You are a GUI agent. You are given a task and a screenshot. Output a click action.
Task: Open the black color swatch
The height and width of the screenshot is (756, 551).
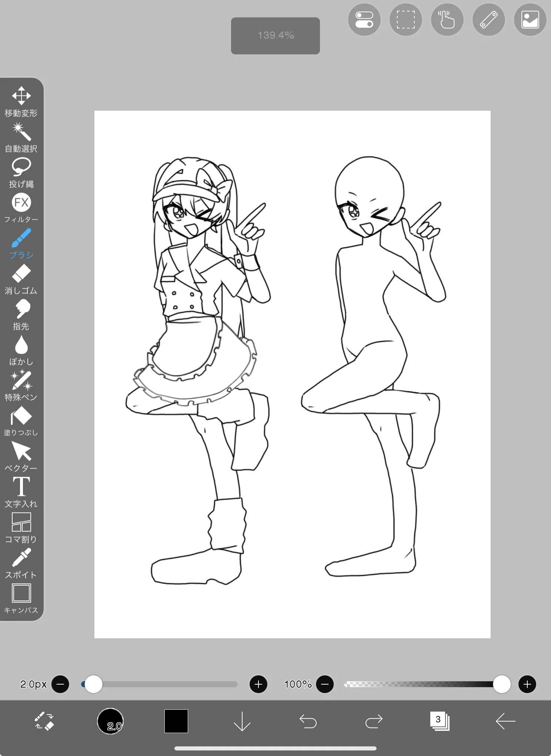(x=176, y=721)
